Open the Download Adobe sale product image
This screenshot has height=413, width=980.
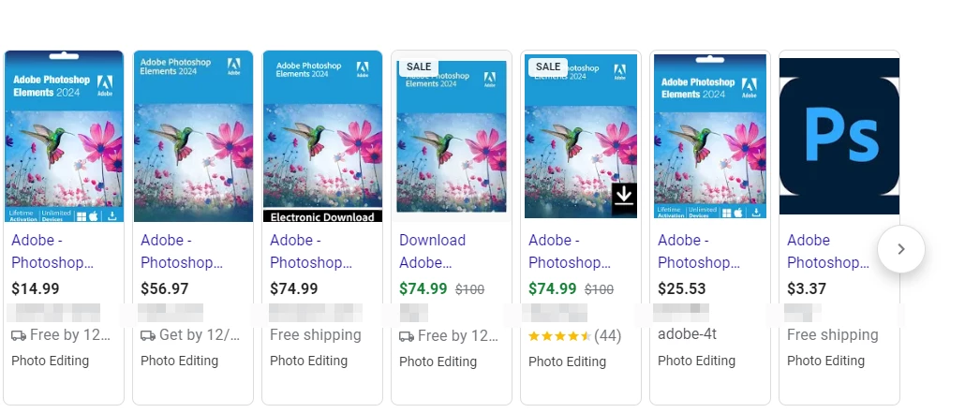452,136
